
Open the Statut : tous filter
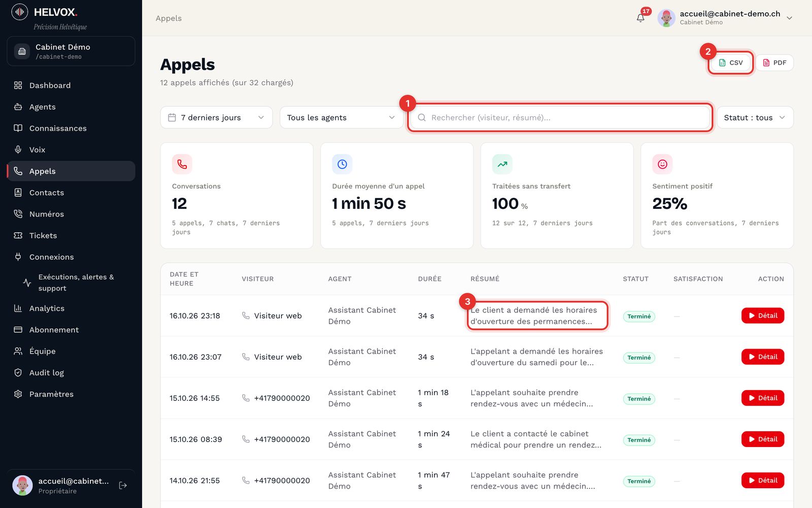tap(755, 117)
